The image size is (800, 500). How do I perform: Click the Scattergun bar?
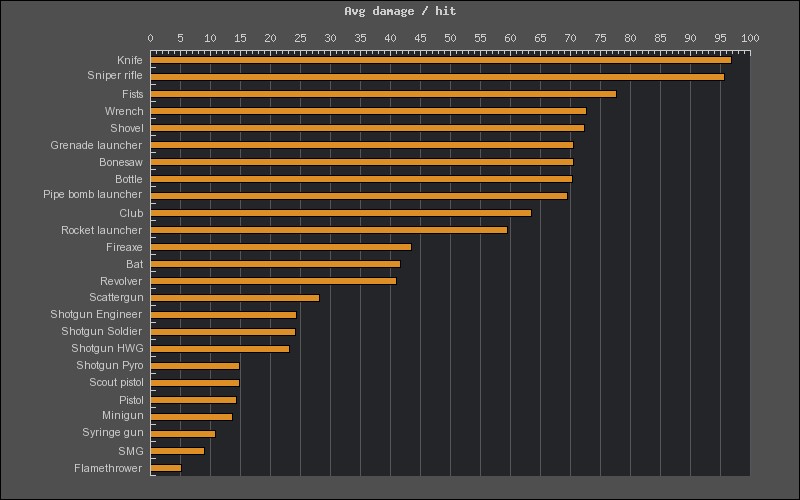pyautogui.click(x=235, y=297)
